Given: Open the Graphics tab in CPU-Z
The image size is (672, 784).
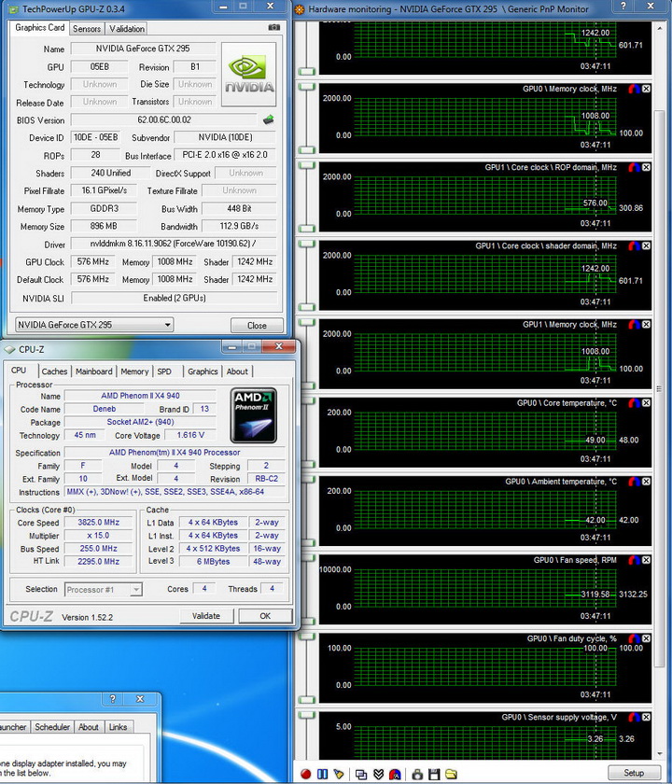Looking at the screenshot, I should click(203, 371).
